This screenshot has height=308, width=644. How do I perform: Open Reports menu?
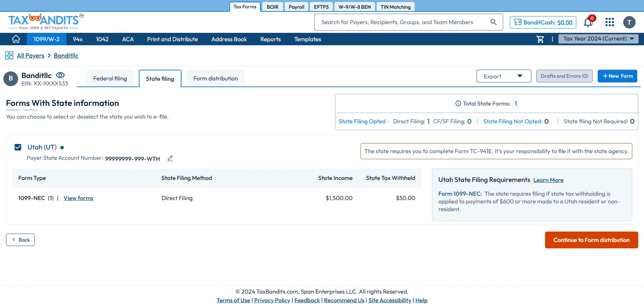tap(270, 39)
